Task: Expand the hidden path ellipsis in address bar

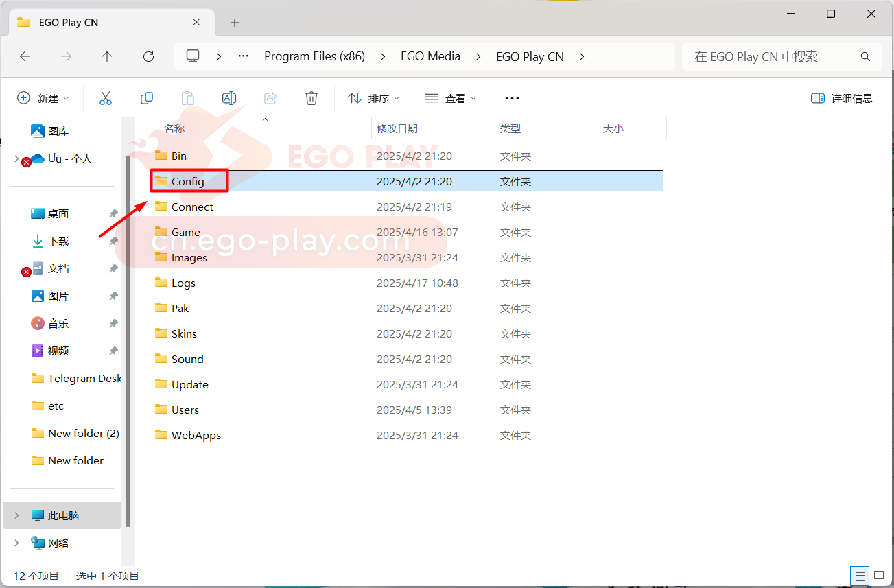Action: (x=244, y=56)
